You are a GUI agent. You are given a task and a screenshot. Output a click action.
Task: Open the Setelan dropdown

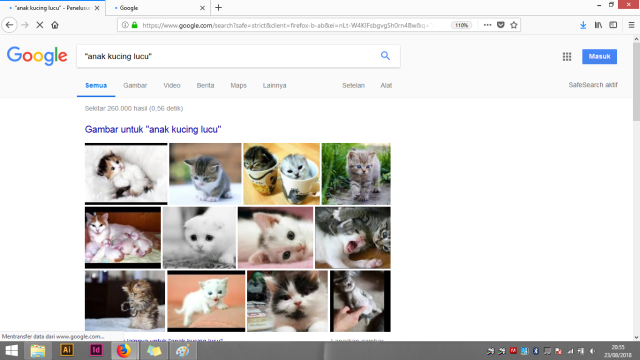click(353, 86)
